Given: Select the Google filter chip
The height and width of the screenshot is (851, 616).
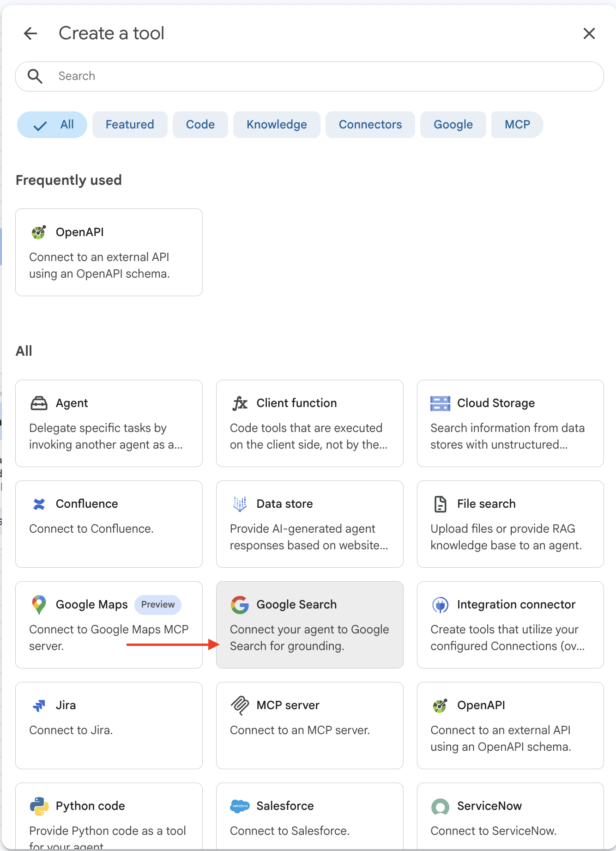Looking at the screenshot, I should [x=453, y=125].
